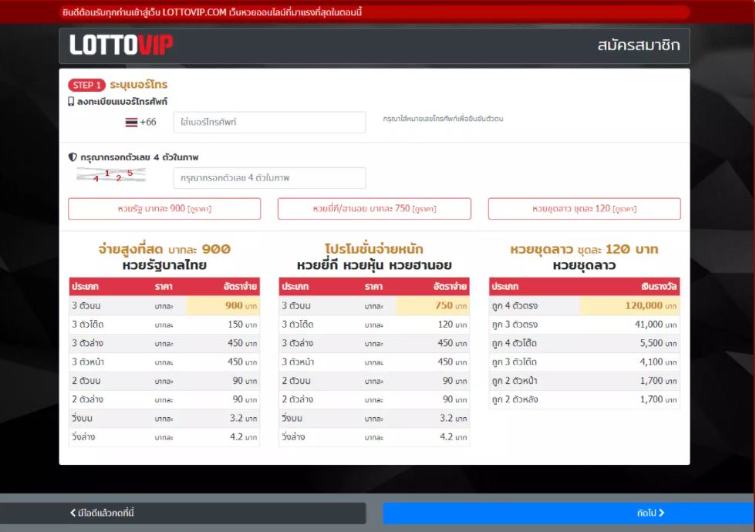
Task: Click the shield icon beside กรุณากรอกตัวเลข 4 ตัวในภาพ
Action: (x=73, y=157)
